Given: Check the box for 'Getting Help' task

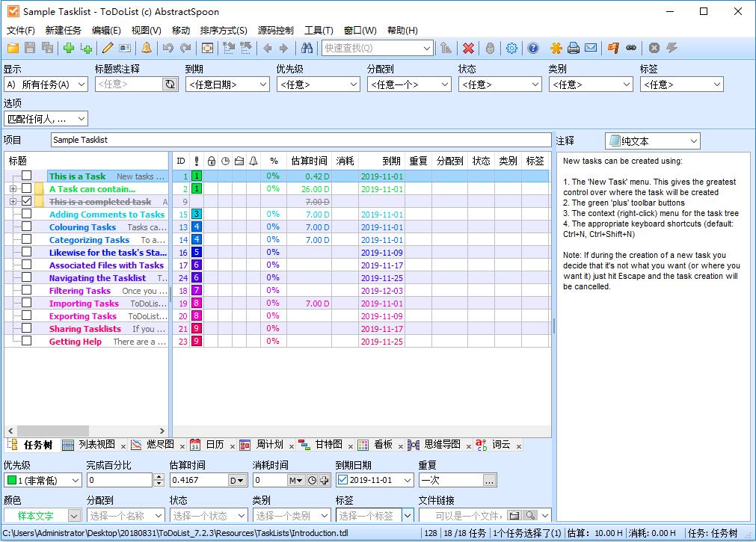Looking at the screenshot, I should [x=27, y=342].
